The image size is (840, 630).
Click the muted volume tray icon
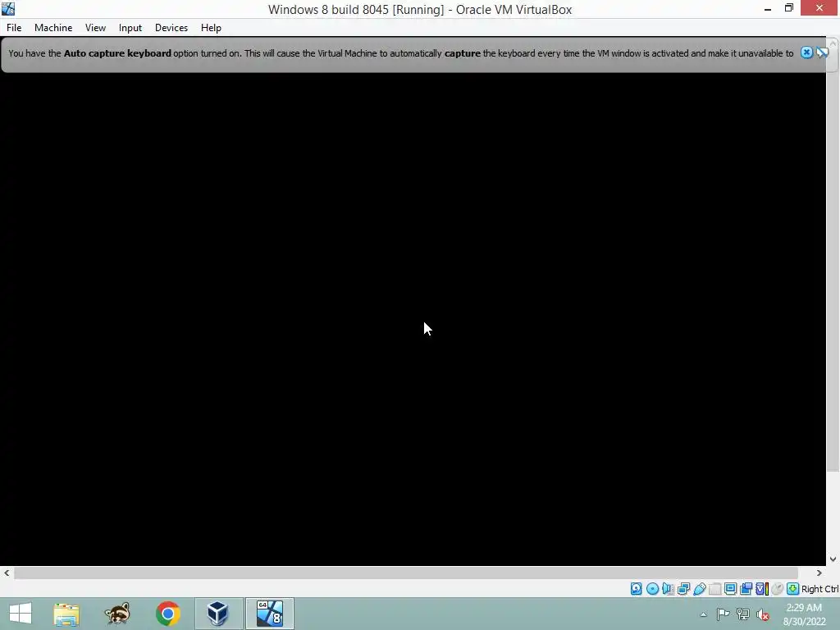[x=762, y=614]
